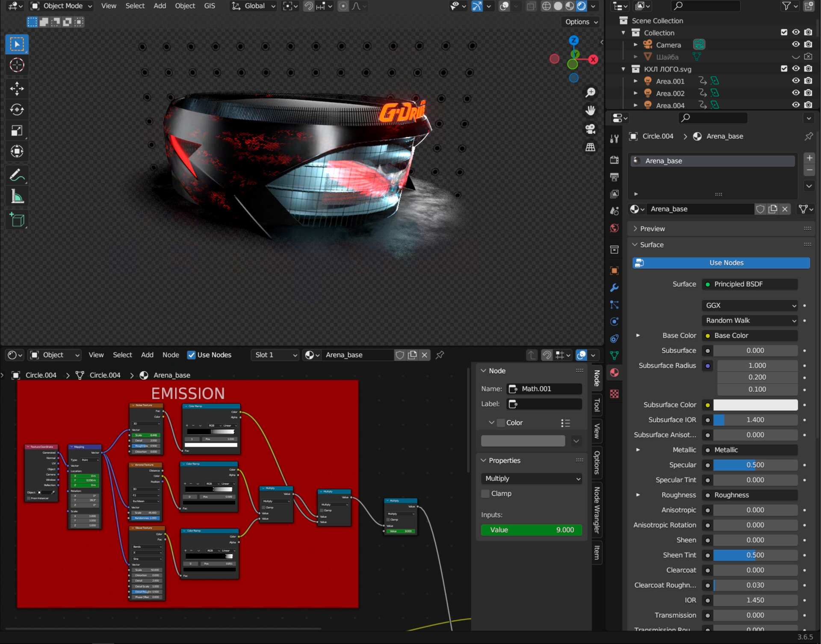Screen dimensions: 821x644
Task: Click the Subsurface Color white swatch
Action: pos(755,405)
